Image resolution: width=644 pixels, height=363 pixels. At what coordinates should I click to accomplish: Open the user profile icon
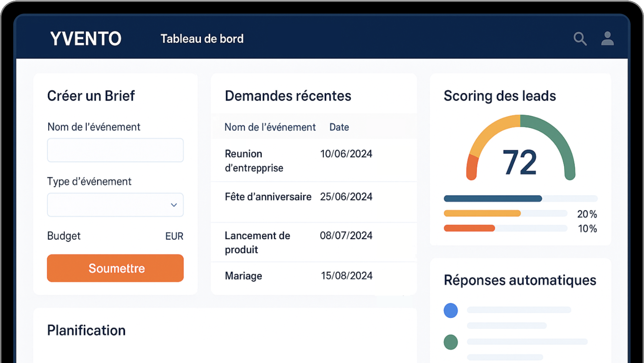click(x=607, y=39)
